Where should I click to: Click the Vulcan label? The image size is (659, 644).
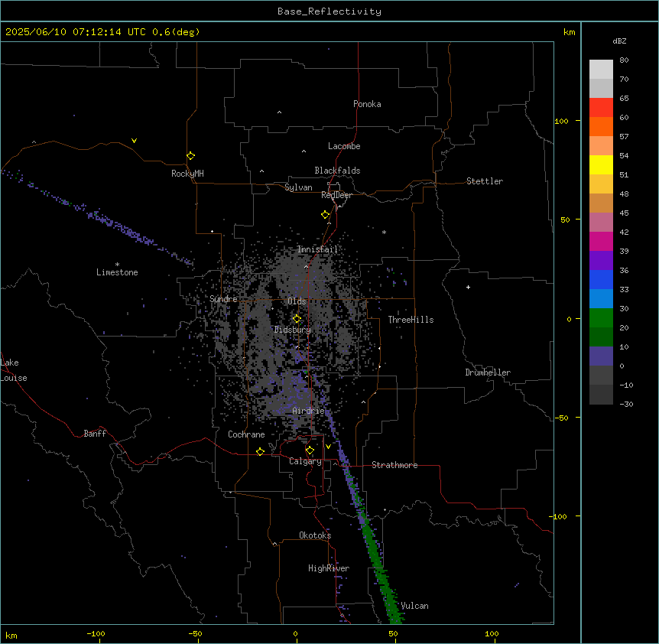click(414, 606)
